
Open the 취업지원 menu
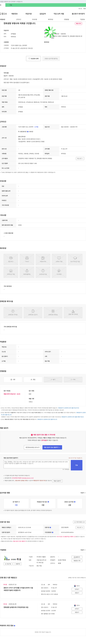[x=29, y=14]
